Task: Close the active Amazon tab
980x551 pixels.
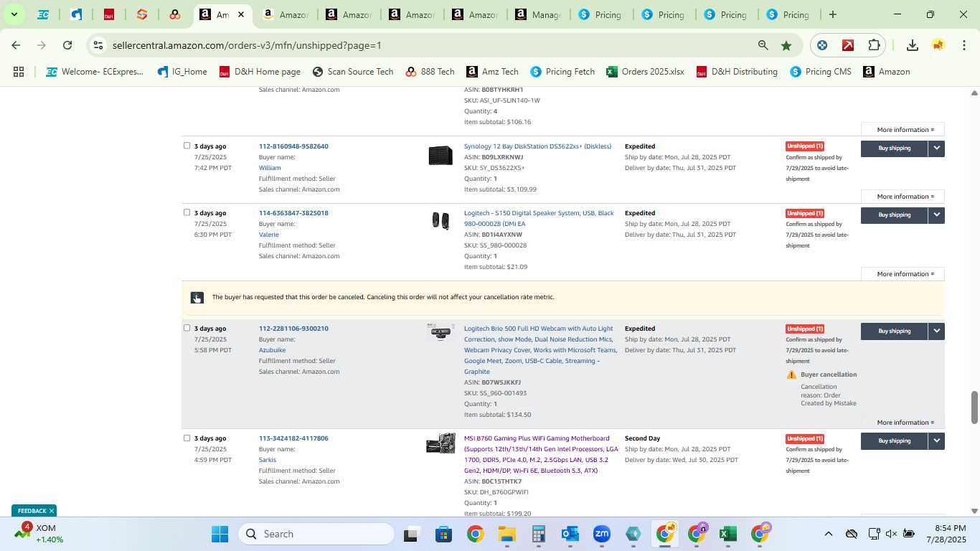Action: click(x=240, y=14)
